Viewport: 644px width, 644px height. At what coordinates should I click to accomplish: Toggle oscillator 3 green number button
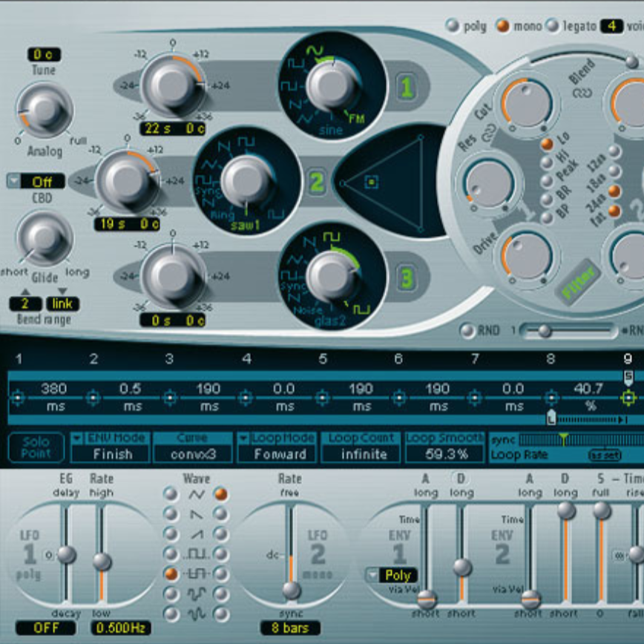click(x=406, y=279)
